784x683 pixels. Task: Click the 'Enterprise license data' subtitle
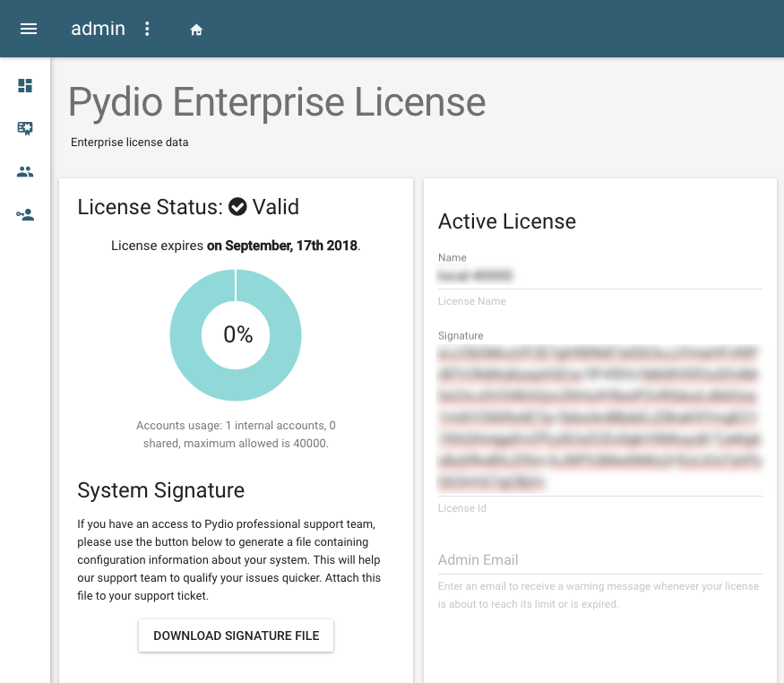click(130, 142)
